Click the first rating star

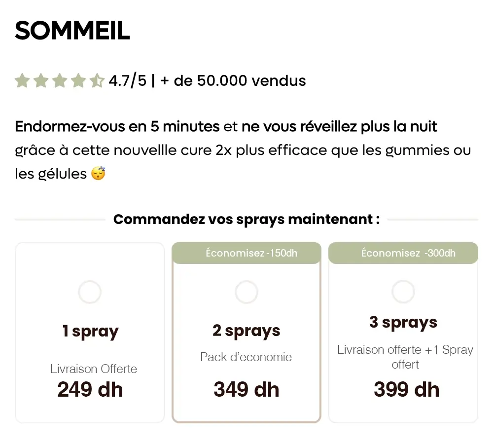(x=22, y=80)
